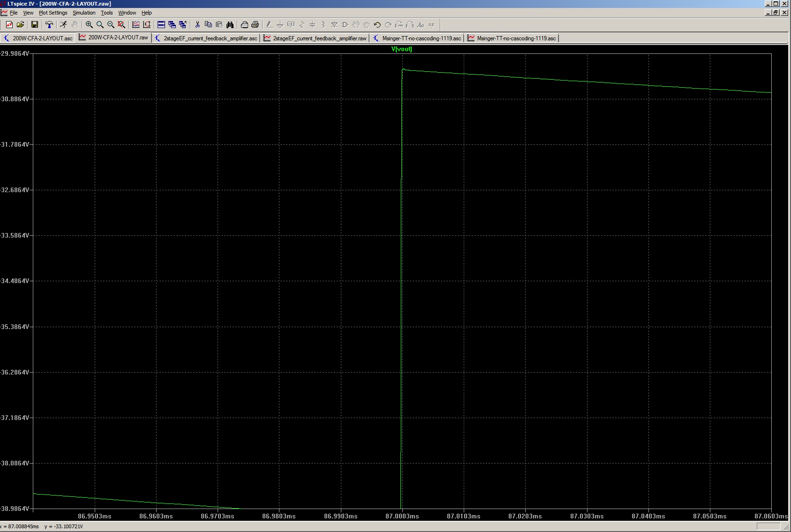The width and height of the screenshot is (791, 532).
Task: Switch to 2stageEF_current_feedback_amplifier.asc tab
Action: point(206,38)
